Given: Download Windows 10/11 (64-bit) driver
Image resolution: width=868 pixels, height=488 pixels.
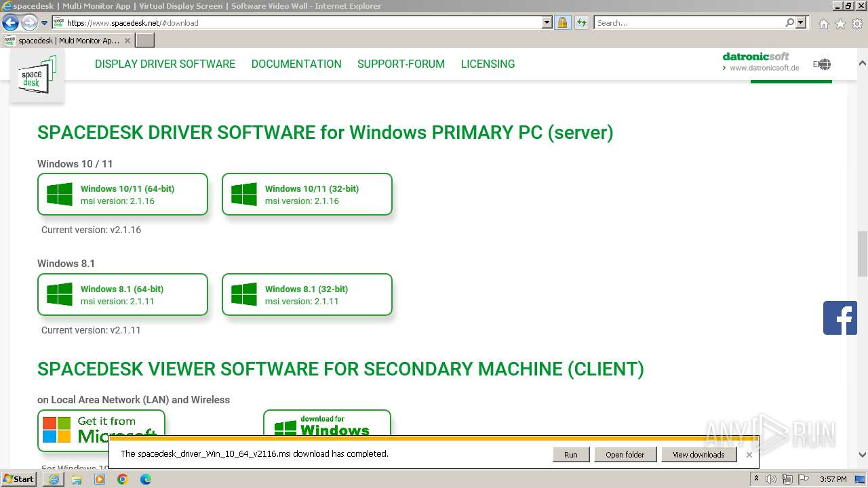Looking at the screenshot, I should (123, 195).
